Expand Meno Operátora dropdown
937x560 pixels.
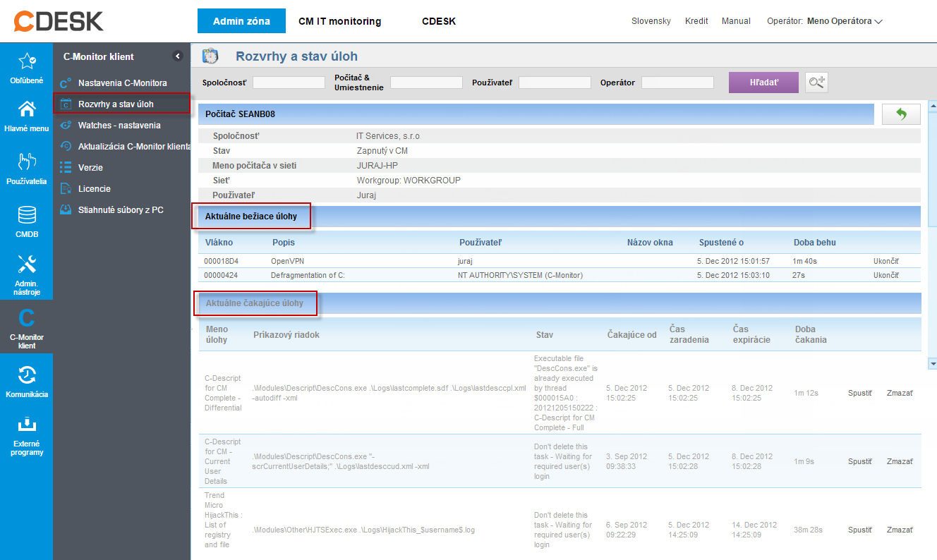(845, 21)
